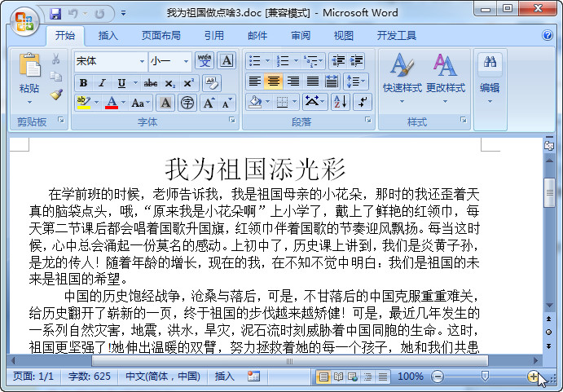
Task: Apply red font color
Action: [x=112, y=104]
